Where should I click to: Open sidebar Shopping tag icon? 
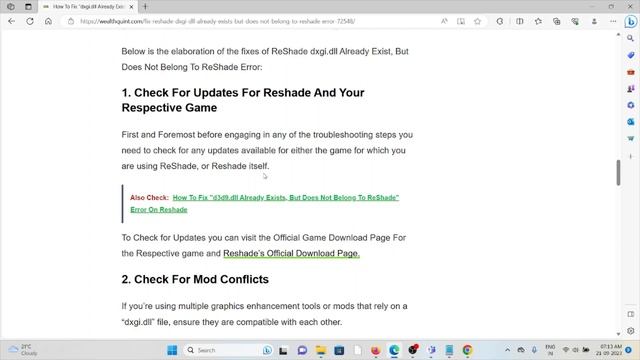point(631,55)
